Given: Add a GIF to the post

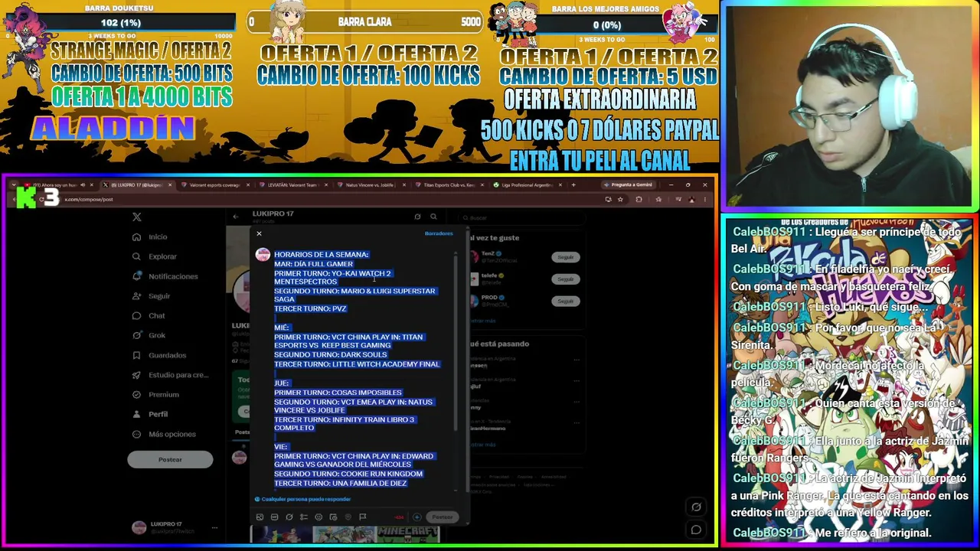Looking at the screenshot, I should (x=274, y=517).
